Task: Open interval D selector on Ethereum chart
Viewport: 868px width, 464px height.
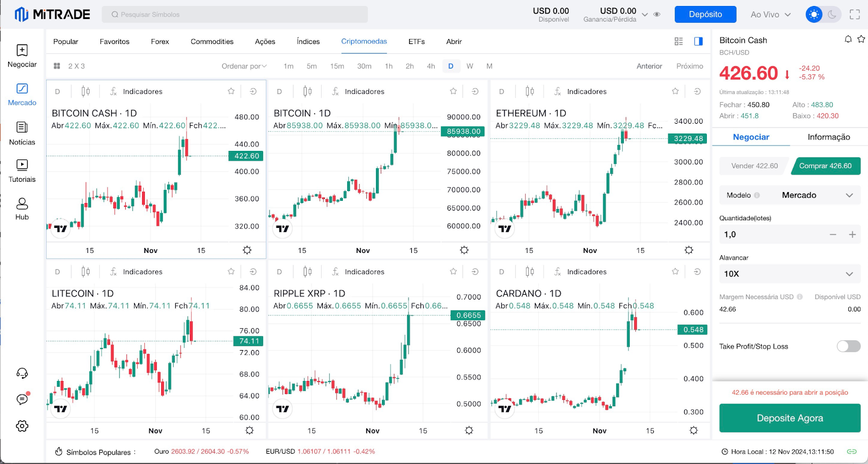Action: point(502,92)
